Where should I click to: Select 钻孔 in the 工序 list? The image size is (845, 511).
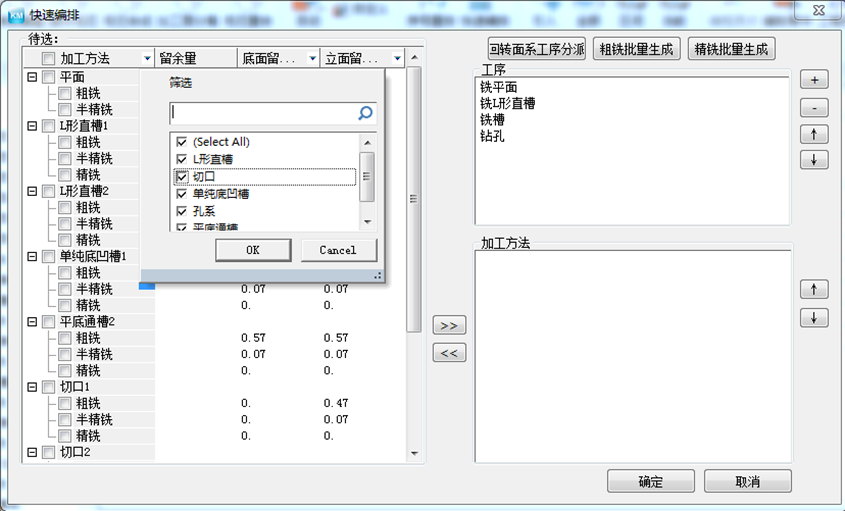(x=493, y=136)
